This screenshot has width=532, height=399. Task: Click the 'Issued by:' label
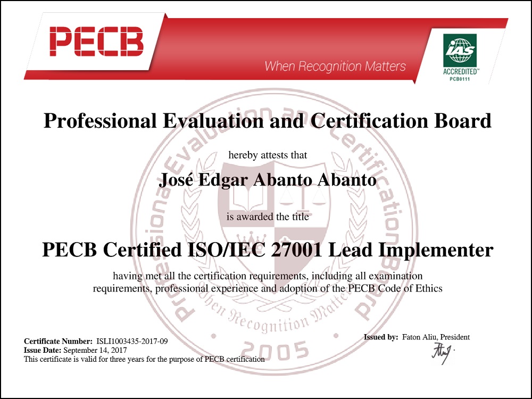381,337
